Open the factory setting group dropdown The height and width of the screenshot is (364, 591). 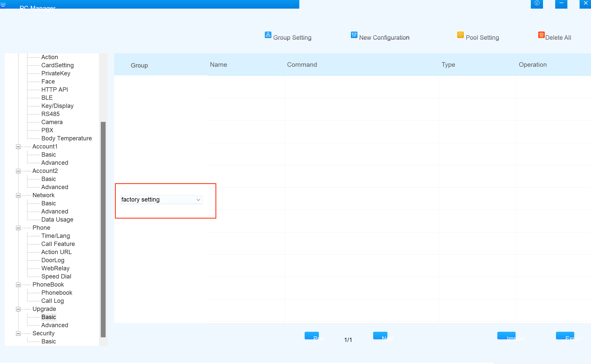[161, 200]
